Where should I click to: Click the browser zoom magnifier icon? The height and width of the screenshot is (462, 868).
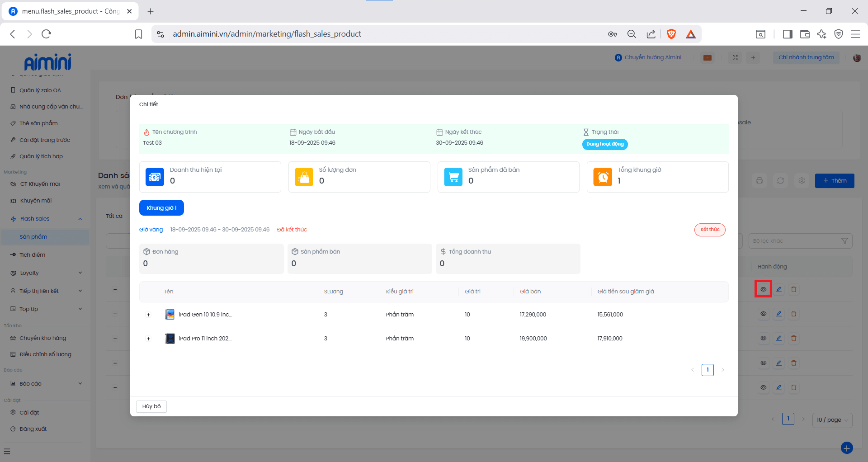click(x=632, y=34)
